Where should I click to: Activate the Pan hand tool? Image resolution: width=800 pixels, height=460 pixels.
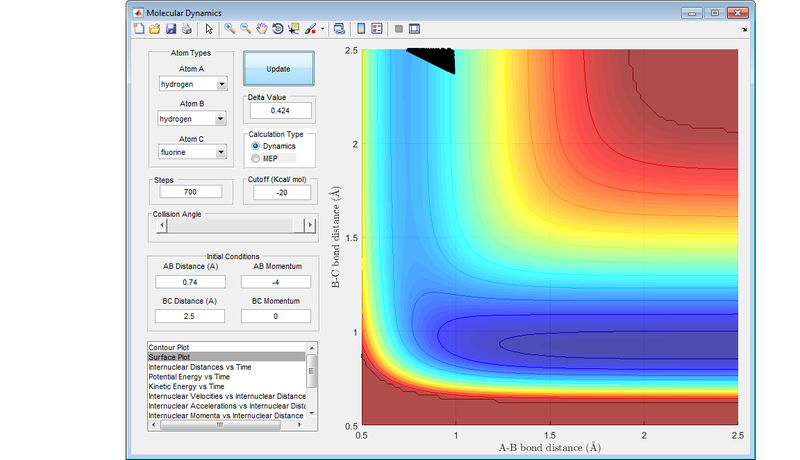coord(261,29)
